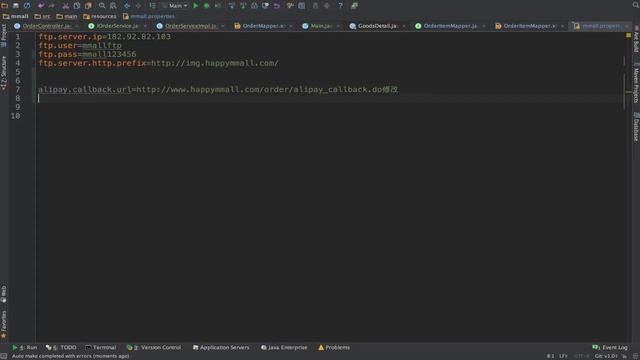Open the Database side panel

pos(636,127)
